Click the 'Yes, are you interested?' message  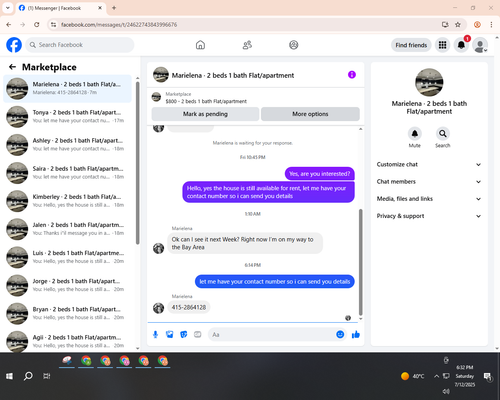tap(320, 174)
